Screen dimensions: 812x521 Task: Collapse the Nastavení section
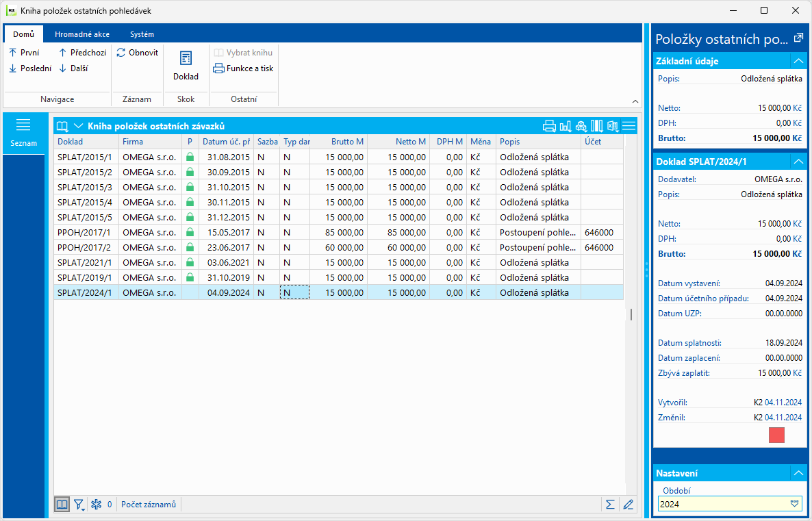tap(798, 473)
